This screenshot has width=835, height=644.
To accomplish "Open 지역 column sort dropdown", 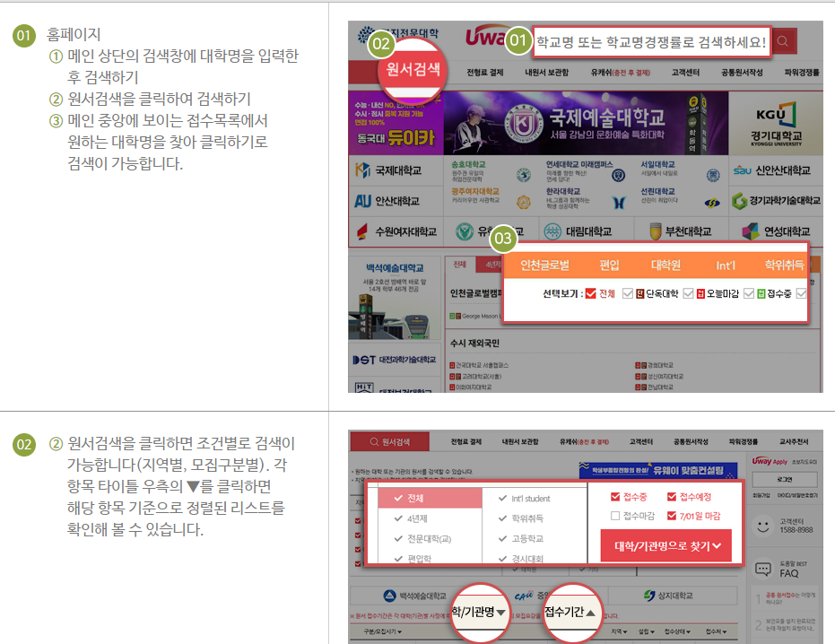I will click(618, 631).
